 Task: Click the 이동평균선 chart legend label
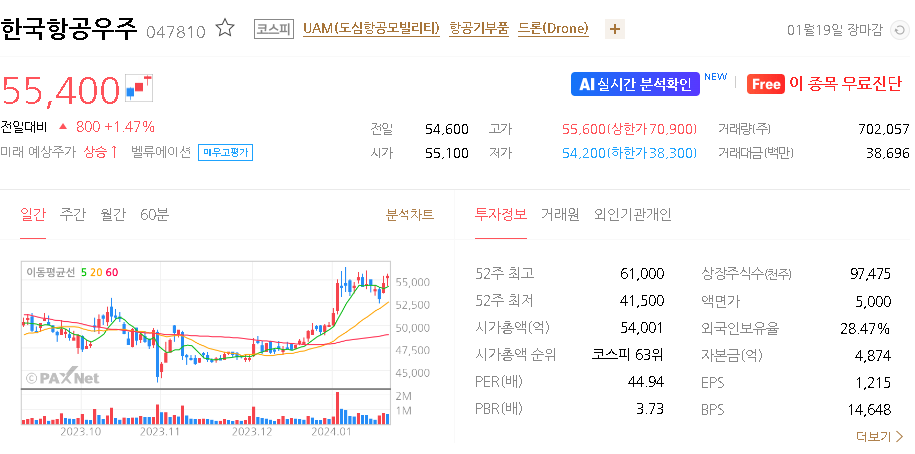50,272
